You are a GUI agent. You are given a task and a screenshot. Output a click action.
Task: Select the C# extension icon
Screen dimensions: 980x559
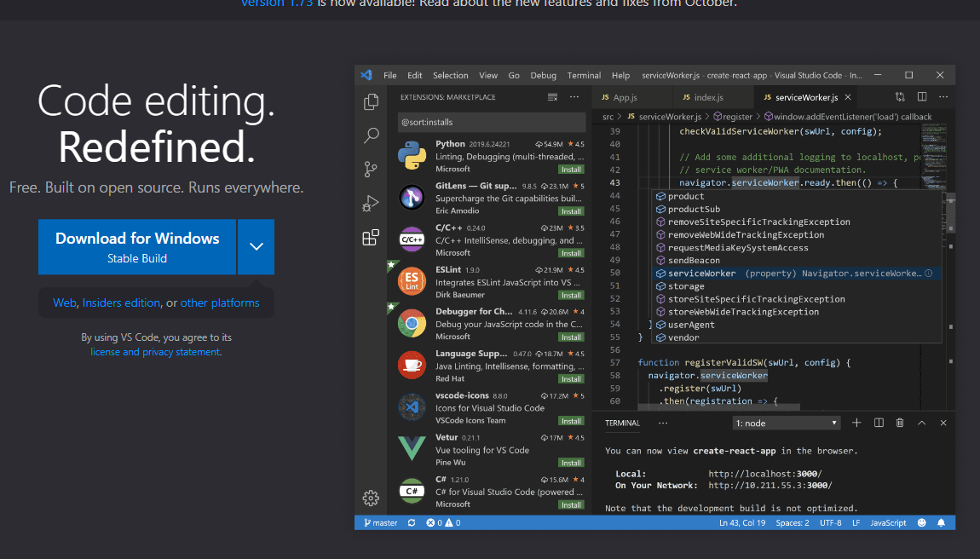tap(412, 491)
